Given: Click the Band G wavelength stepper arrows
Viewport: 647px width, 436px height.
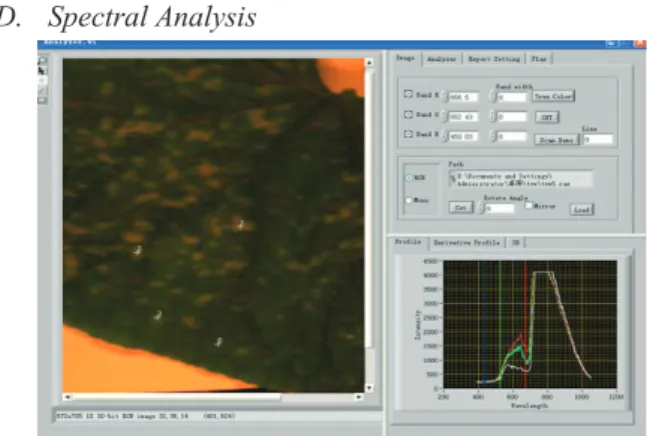Looking at the screenshot, I should (444, 116).
